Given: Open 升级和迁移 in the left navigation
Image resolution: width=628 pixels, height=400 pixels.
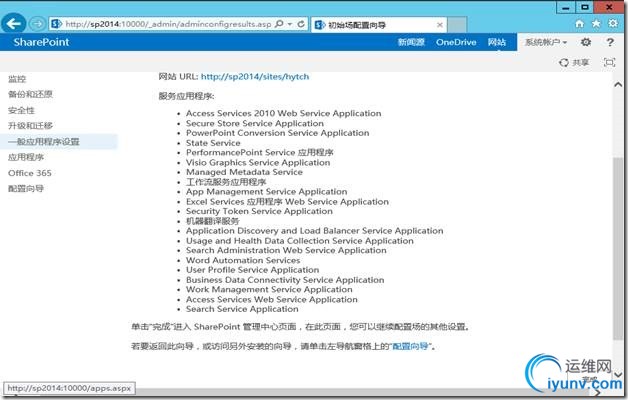Looking at the screenshot, I should (30, 126).
